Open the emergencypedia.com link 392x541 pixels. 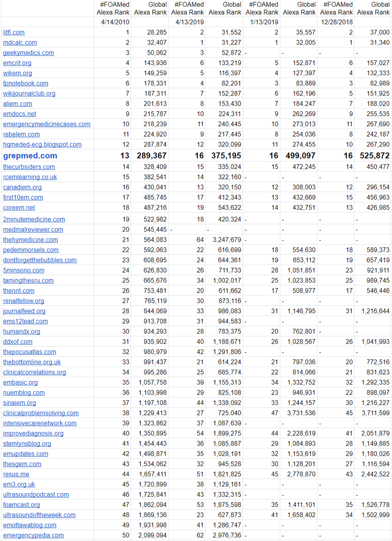[33, 536]
